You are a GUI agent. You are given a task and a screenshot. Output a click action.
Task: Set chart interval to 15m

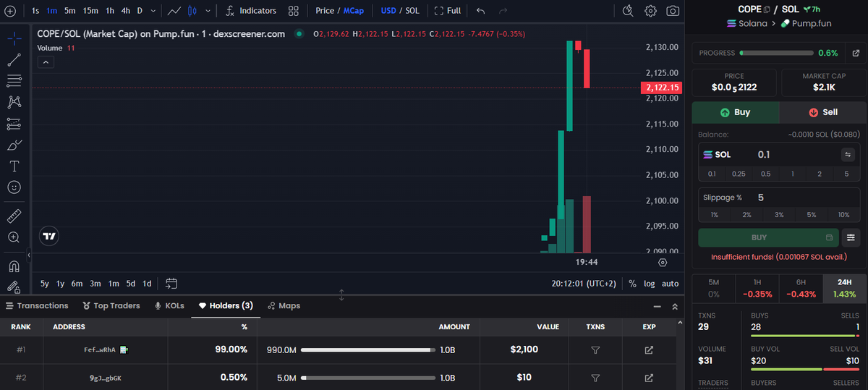[90, 11]
